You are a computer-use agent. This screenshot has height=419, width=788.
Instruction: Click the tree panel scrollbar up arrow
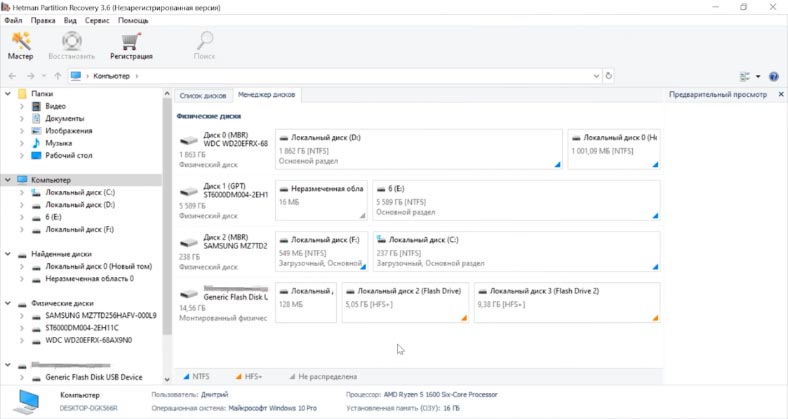tap(167, 94)
